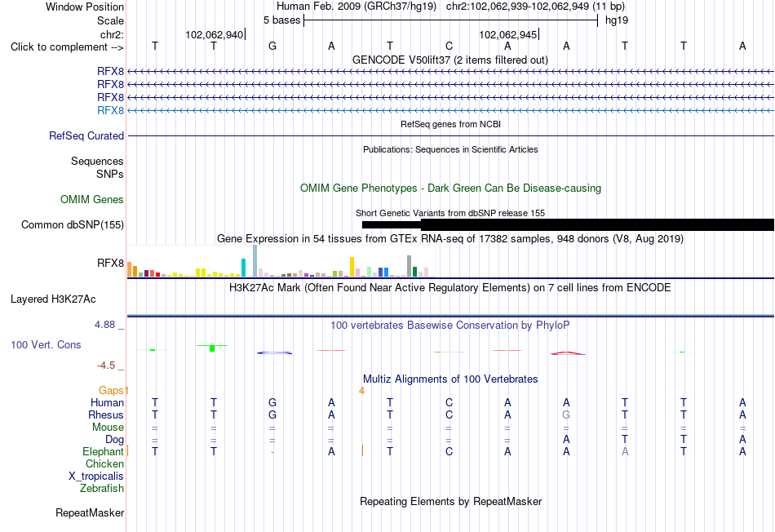Open "Repeating Elements by RepeatMasker" title
Screen dimensions: 775x532
tap(451, 501)
